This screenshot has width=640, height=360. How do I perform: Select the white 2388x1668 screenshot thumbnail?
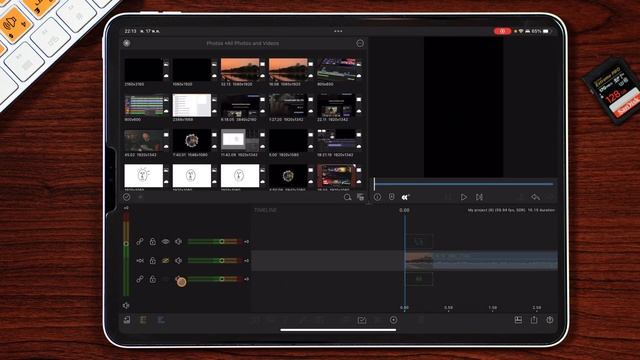tap(192, 105)
